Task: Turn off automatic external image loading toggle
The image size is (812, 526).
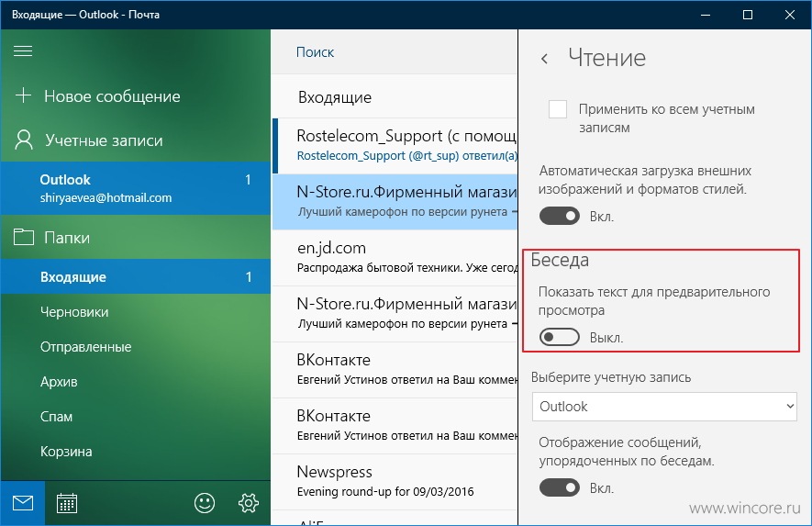Action: [x=560, y=216]
